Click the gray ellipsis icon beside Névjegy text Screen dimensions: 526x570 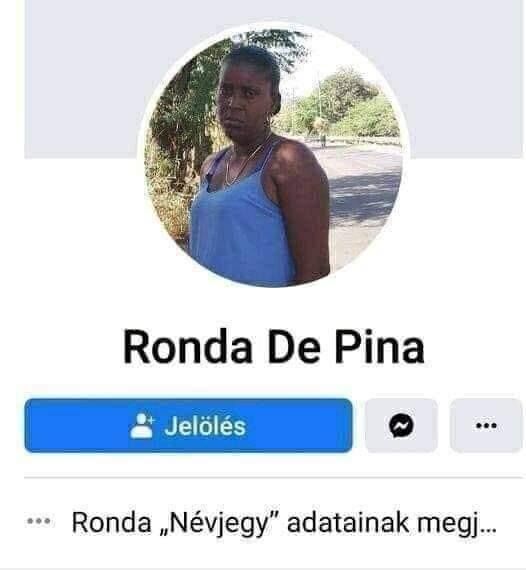click(x=39, y=521)
